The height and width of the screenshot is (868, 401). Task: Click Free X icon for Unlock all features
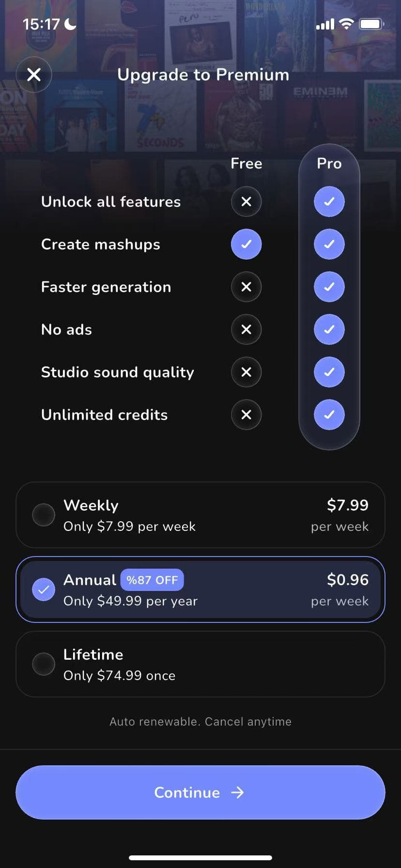pyautogui.click(x=246, y=201)
